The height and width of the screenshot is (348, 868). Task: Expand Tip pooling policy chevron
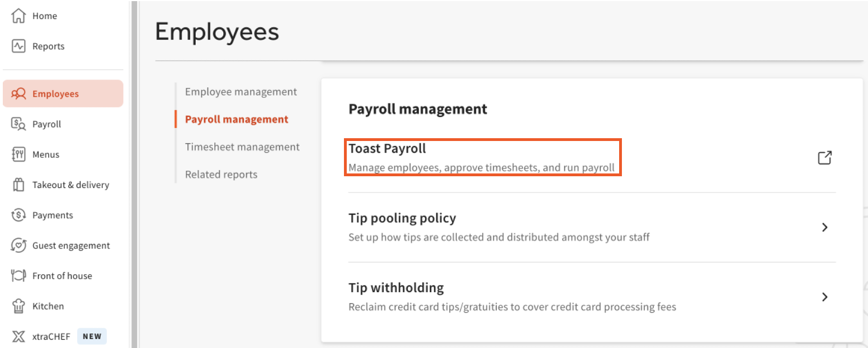click(x=824, y=227)
